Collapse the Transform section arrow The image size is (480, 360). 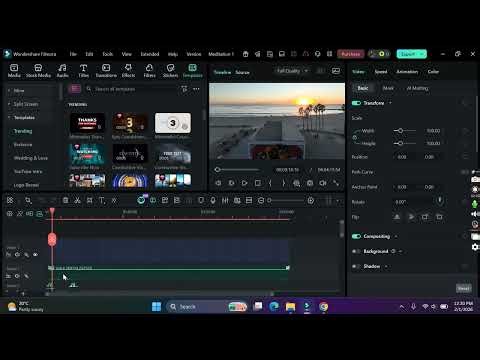click(390, 103)
